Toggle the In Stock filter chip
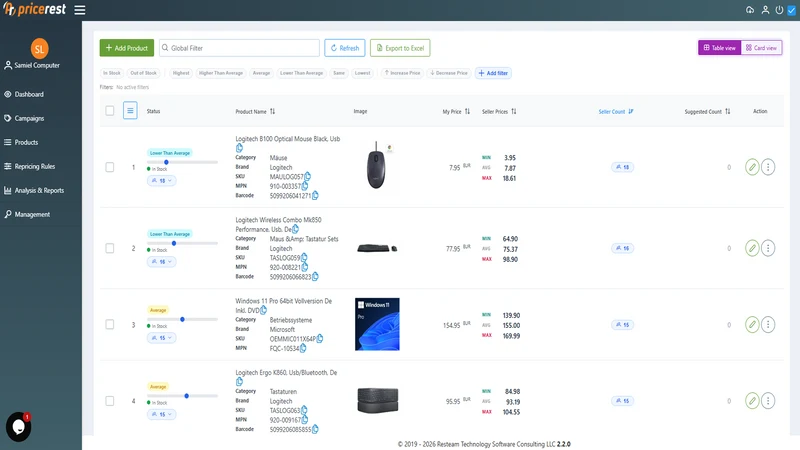800x450 pixels. click(112, 73)
